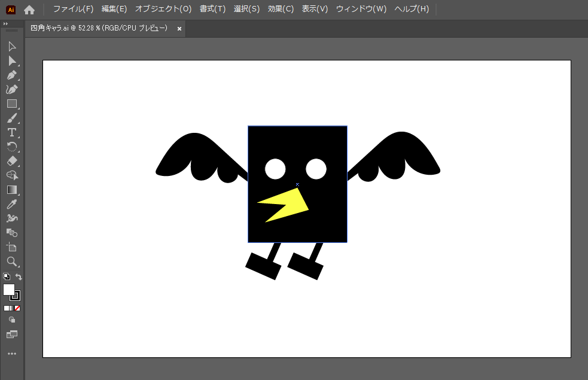The image size is (588, 380).
Task: Select the Zoom magnifier tool
Action: click(x=12, y=262)
